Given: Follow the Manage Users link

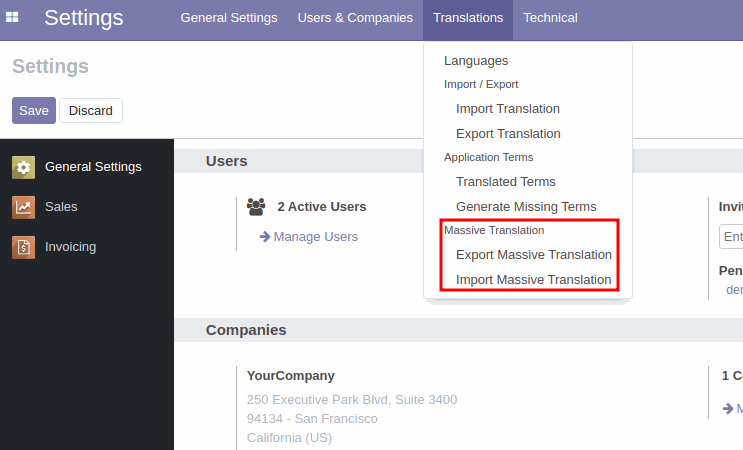Looking at the screenshot, I should click(316, 236).
